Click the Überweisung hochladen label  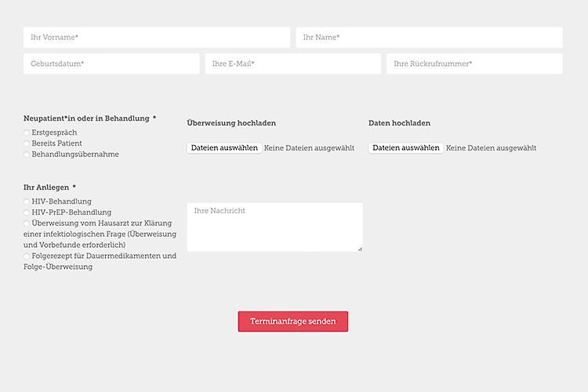point(231,123)
